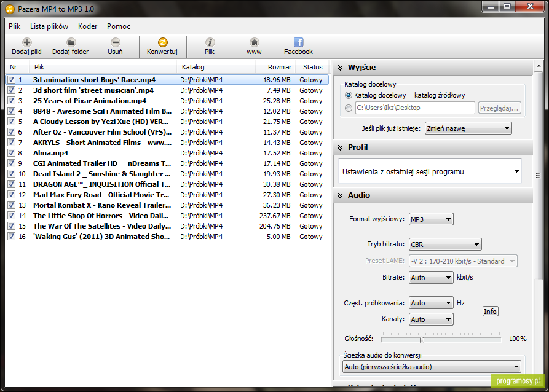
Task: Uncheck file 1 Bugs' Race checkbox
Action: click(x=12, y=80)
